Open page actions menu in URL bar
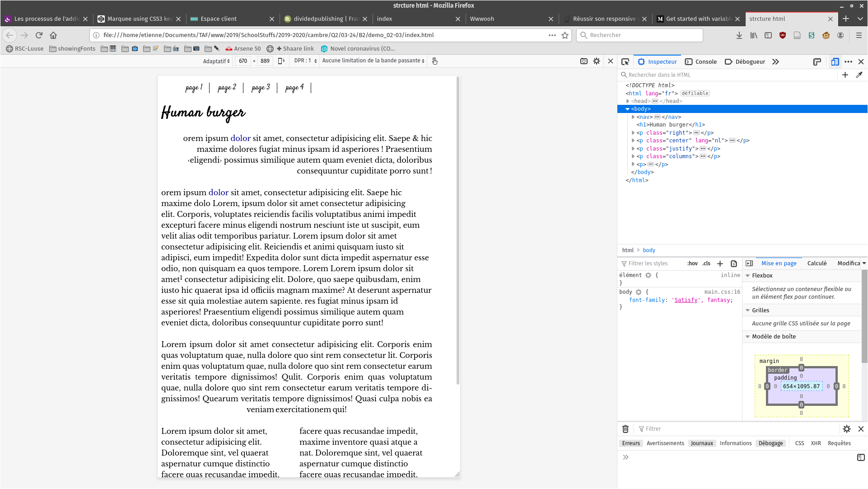This screenshot has width=868, height=489. point(552,35)
